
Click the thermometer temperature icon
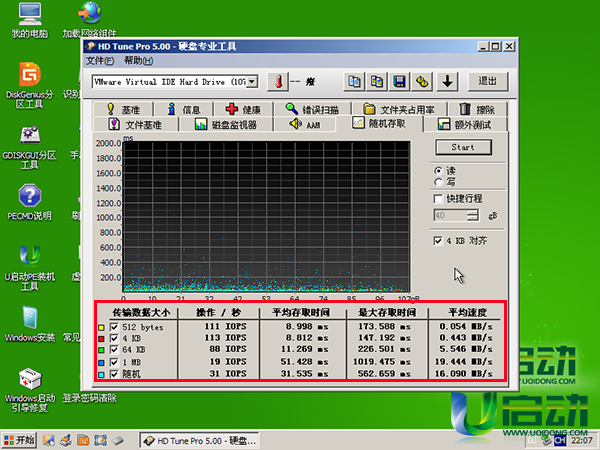[278, 82]
